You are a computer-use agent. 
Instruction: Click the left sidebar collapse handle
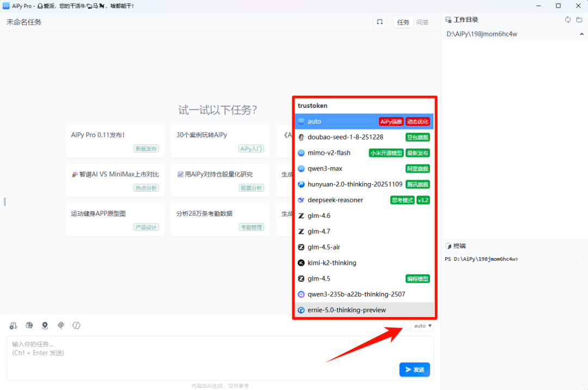[x=4, y=202]
